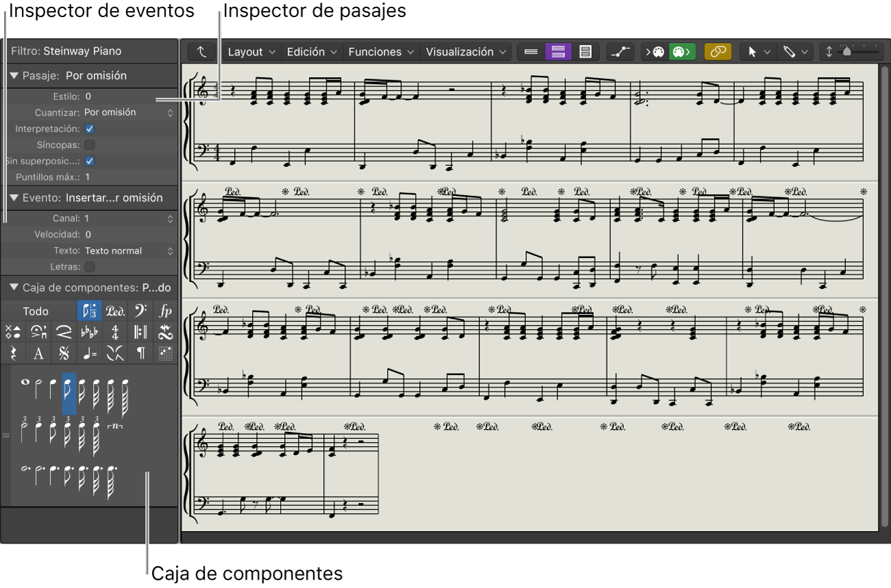Viewport: 891px width, 588px height.
Task: Click the Todo button in part box
Action: [x=36, y=311]
